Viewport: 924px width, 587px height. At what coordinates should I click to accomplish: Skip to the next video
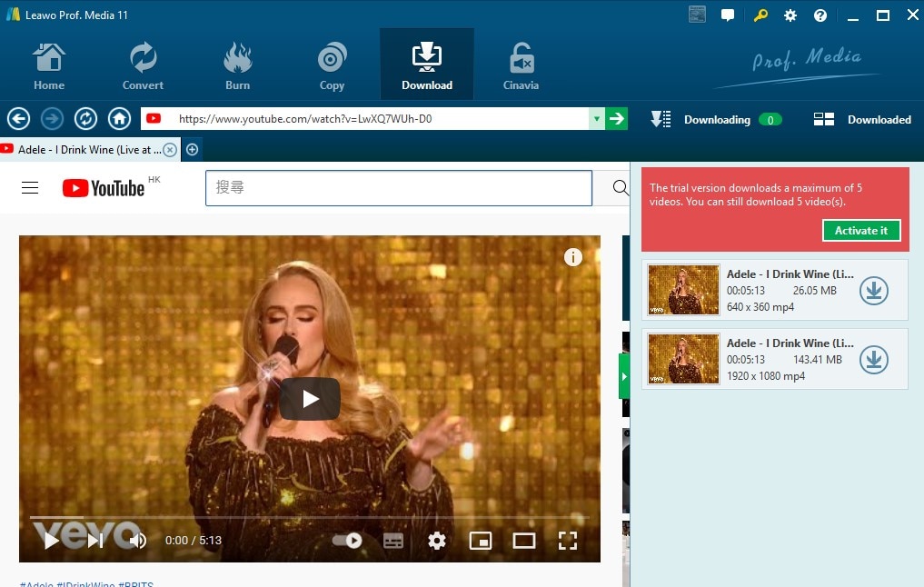95,541
